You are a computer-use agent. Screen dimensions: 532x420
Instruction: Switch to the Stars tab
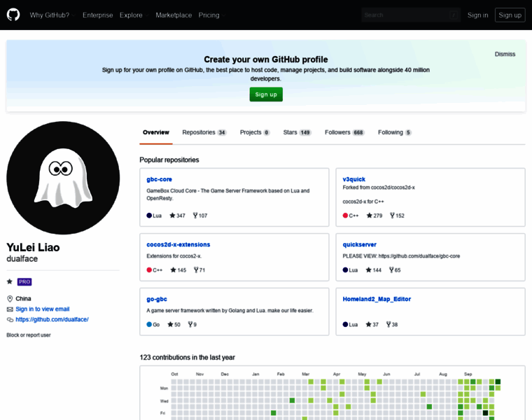coord(297,132)
